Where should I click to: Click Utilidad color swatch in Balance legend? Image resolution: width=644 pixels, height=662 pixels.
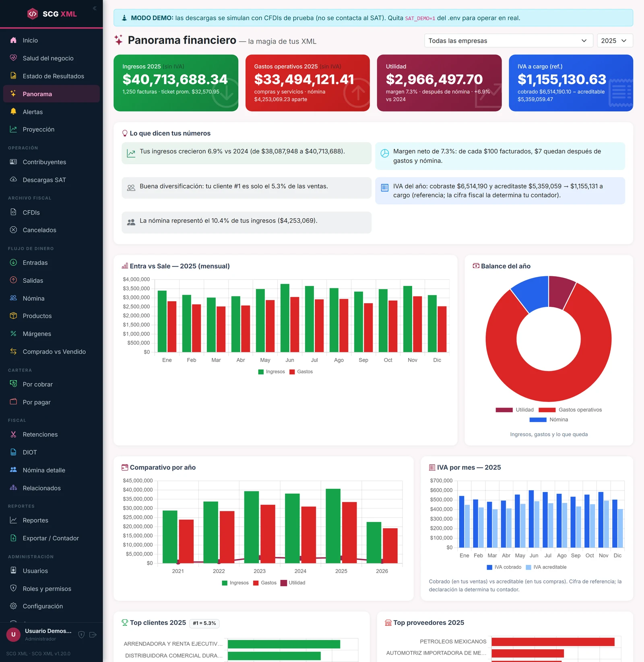pyautogui.click(x=504, y=410)
